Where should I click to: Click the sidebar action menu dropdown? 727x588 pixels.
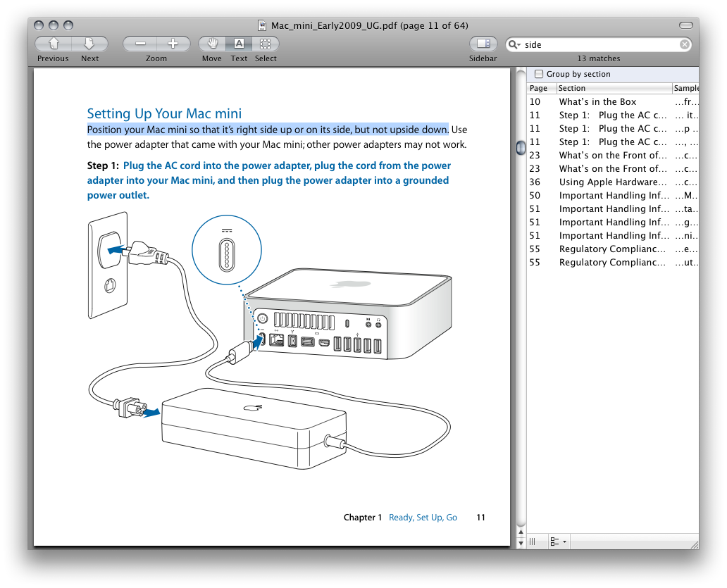[558, 542]
